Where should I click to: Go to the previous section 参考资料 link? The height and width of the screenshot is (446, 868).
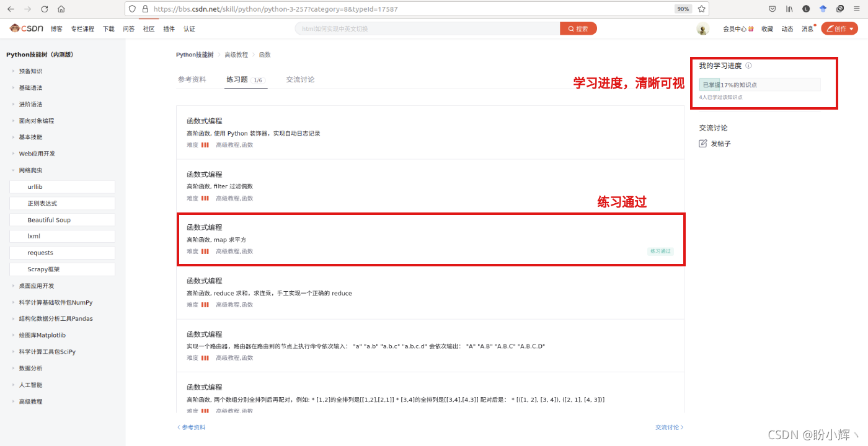(x=191, y=427)
